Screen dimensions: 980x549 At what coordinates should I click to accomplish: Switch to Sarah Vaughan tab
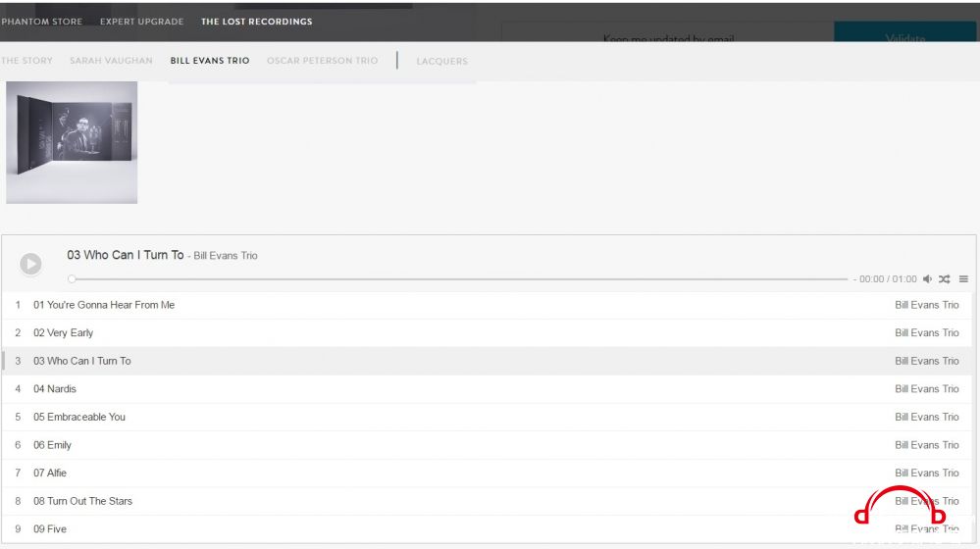click(111, 61)
